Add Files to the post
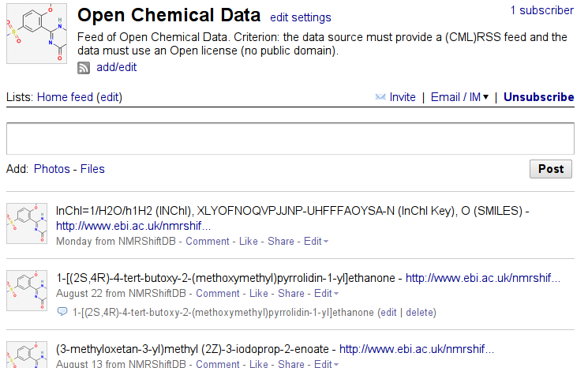 (92, 168)
